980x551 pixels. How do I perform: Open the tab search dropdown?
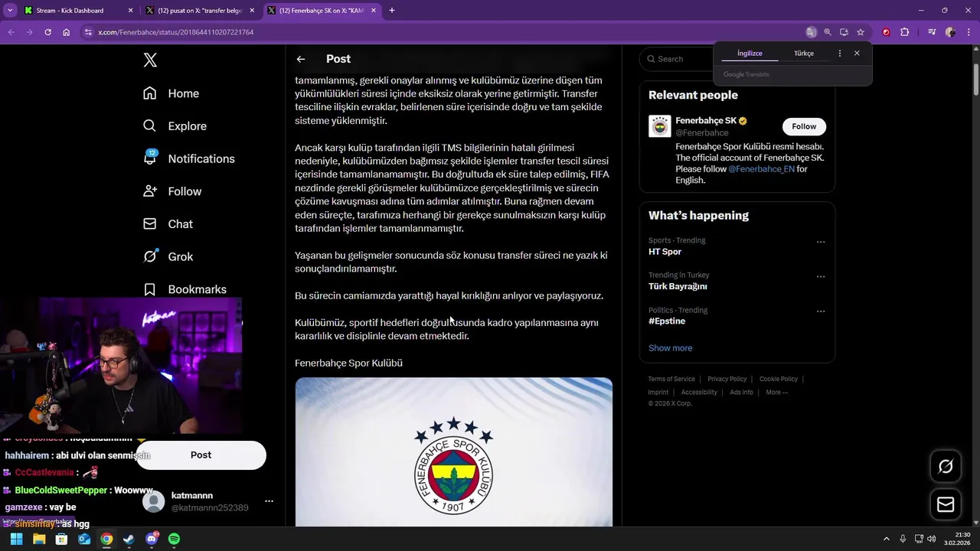tap(10, 11)
